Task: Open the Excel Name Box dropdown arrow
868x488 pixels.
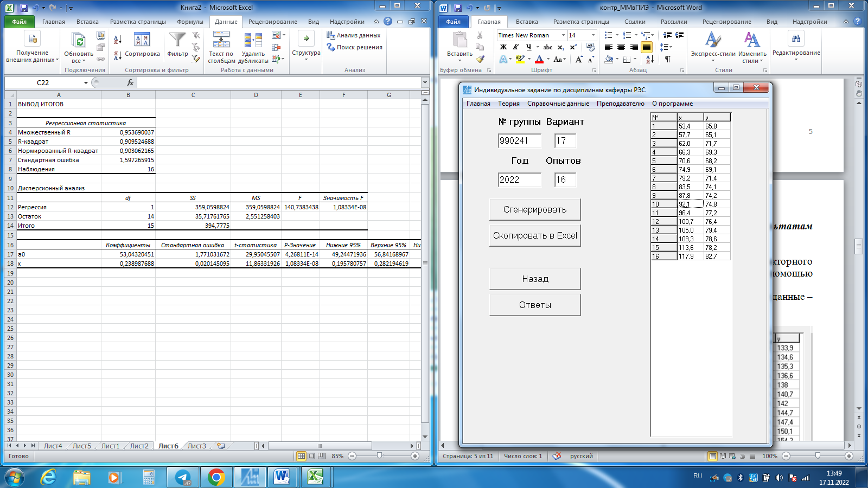Action: click(86, 82)
